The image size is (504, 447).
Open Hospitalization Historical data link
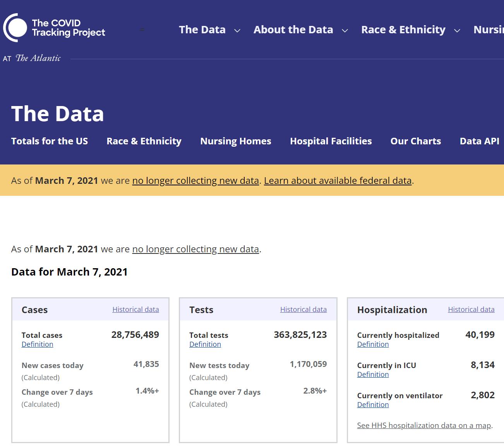point(471,310)
